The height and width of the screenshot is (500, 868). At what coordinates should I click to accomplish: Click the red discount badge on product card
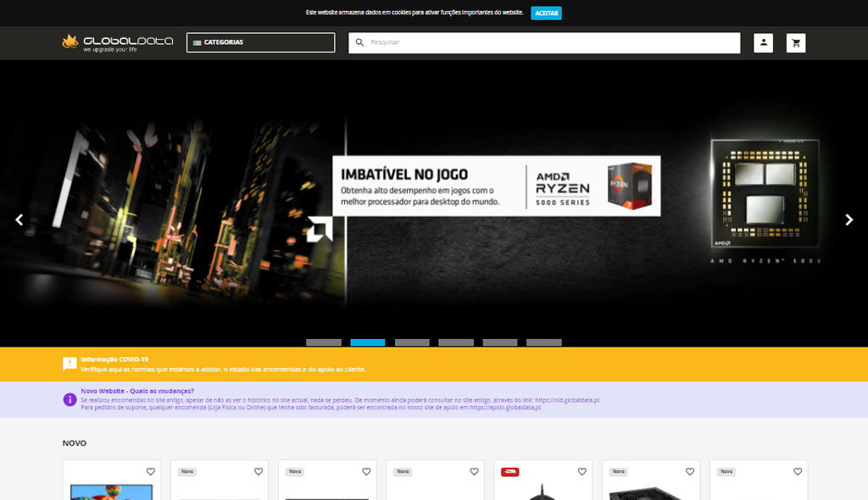click(x=509, y=472)
